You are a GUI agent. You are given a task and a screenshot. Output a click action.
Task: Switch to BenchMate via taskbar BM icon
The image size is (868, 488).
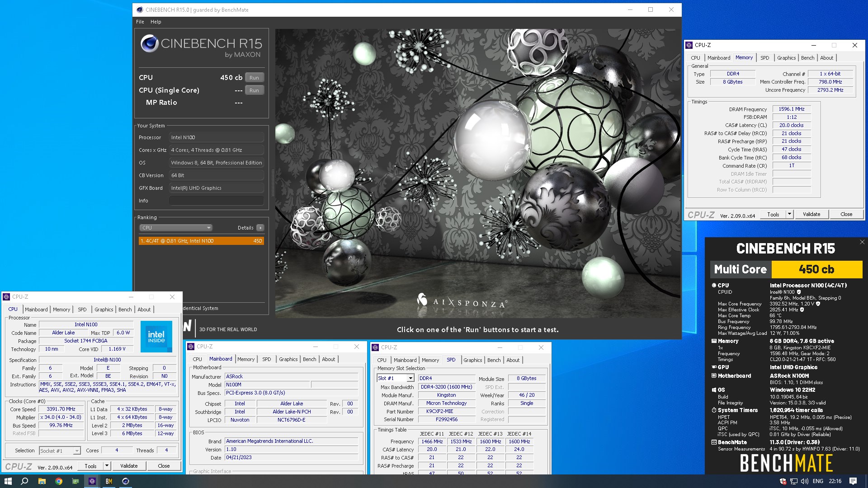(109, 481)
